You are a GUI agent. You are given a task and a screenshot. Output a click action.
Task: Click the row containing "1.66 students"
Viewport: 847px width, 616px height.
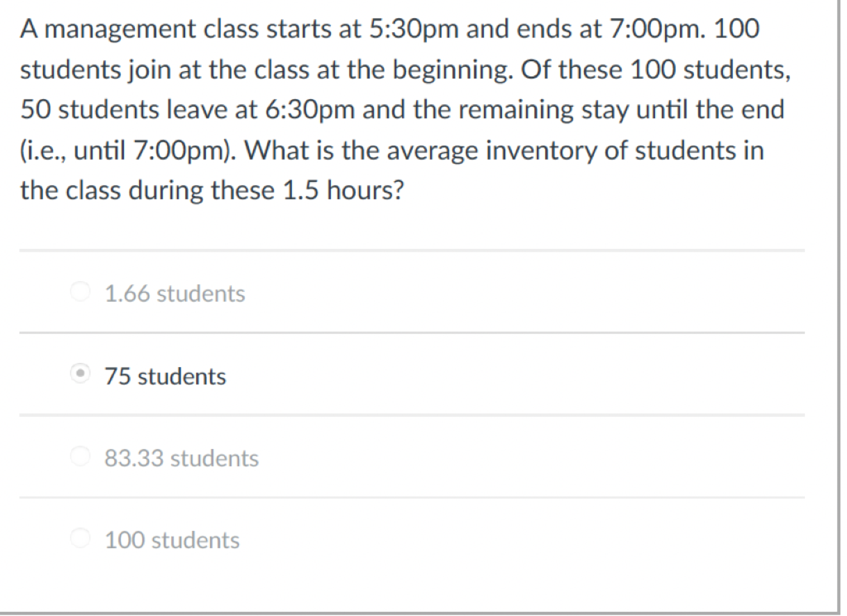click(414, 293)
